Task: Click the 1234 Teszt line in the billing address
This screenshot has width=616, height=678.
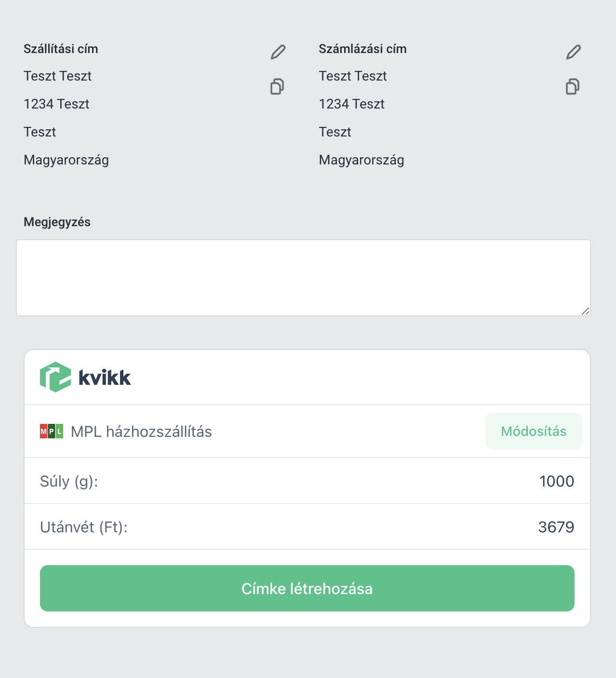Action: (351, 104)
